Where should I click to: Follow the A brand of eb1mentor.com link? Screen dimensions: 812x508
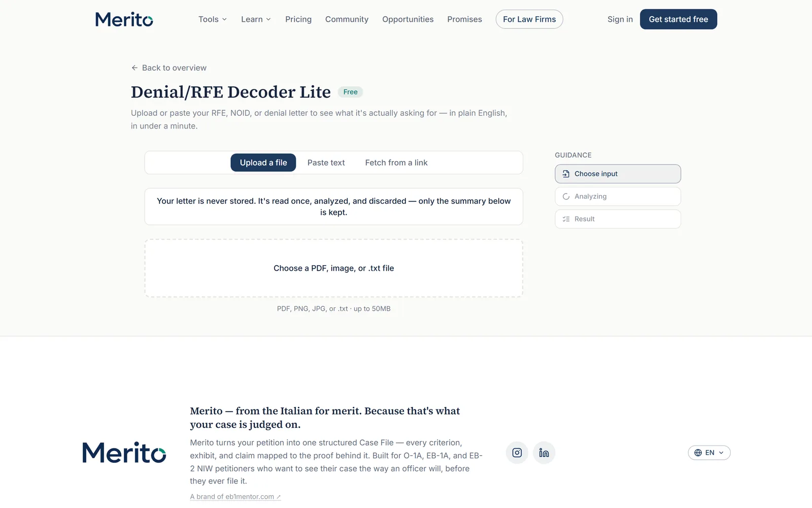pos(235,496)
